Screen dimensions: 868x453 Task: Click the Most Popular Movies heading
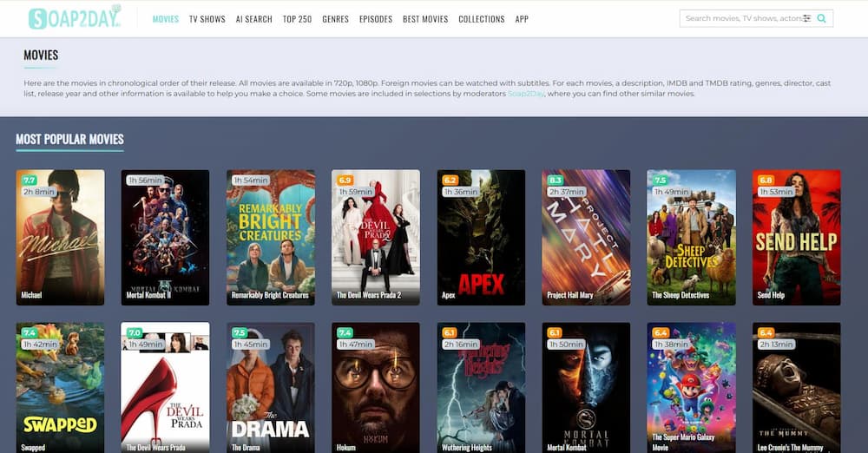tap(69, 139)
